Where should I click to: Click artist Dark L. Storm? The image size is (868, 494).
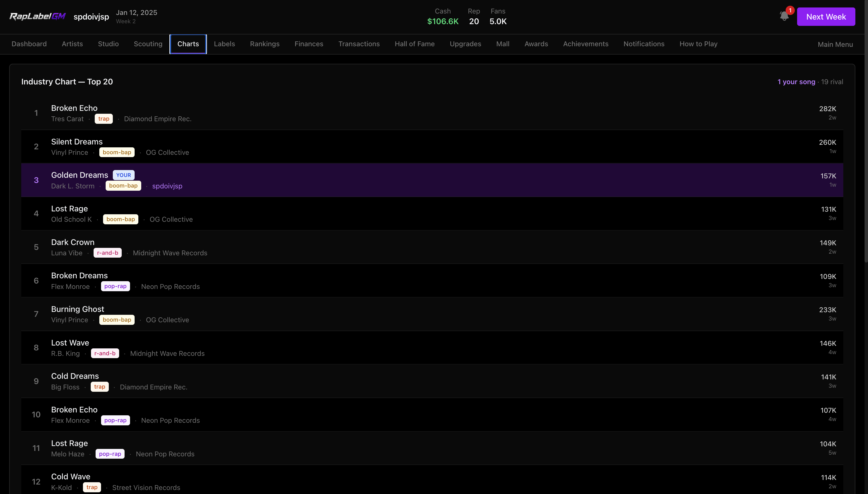point(73,186)
